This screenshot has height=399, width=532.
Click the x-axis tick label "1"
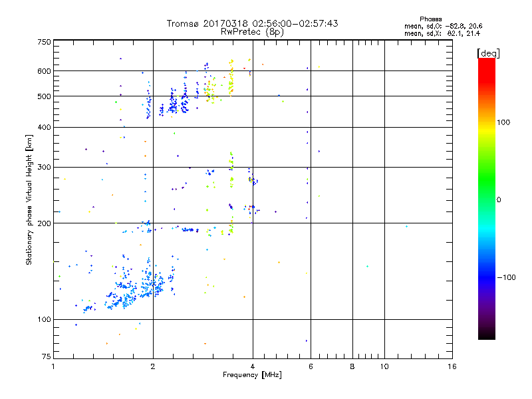click(53, 366)
